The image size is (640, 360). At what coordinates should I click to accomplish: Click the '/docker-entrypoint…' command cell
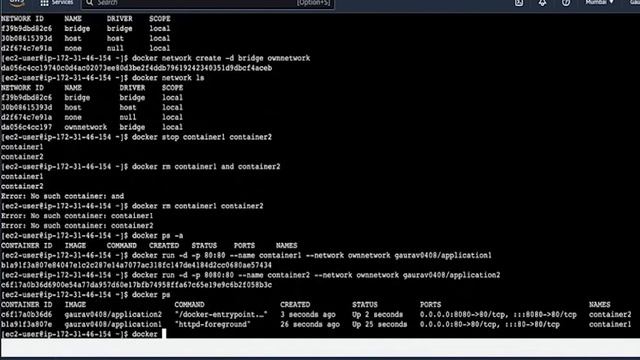tap(221, 315)
